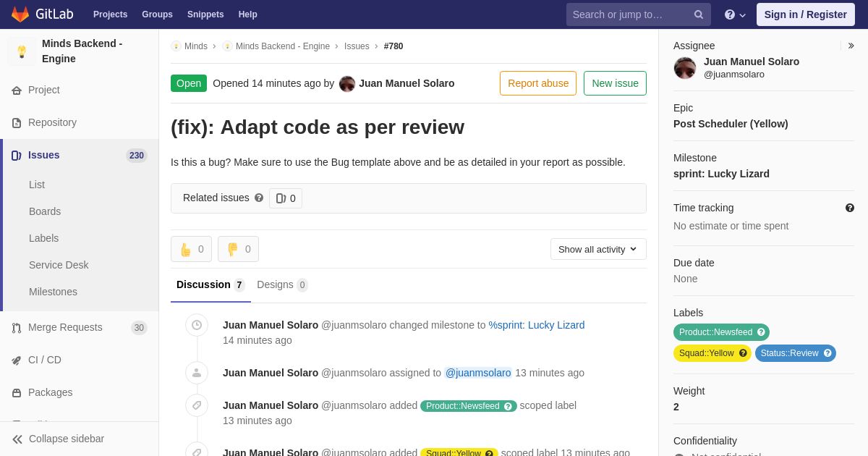Click the Time tracking help icon
The image size is (868, 456).
[x=850, y=208]
